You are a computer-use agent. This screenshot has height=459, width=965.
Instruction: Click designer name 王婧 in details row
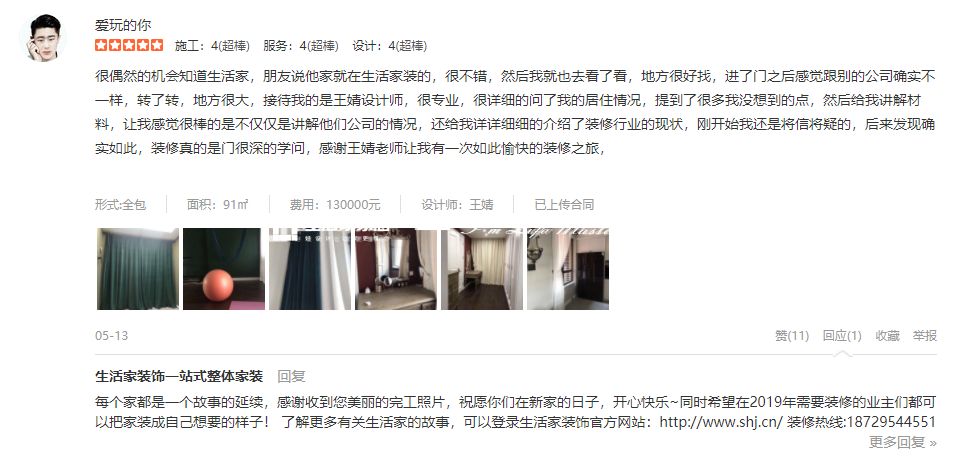(481, 205)
